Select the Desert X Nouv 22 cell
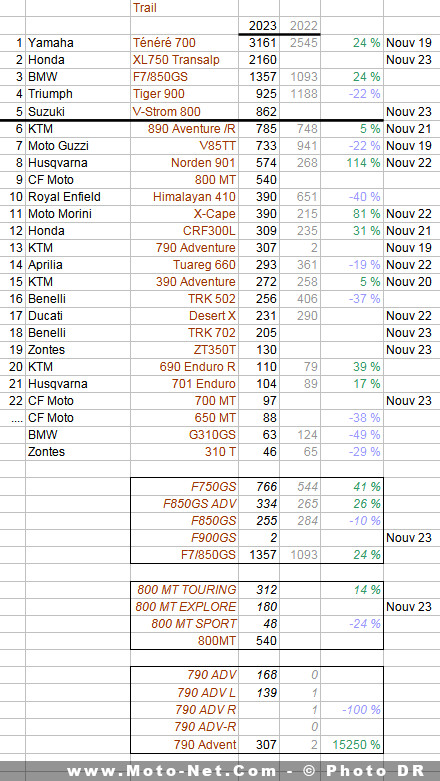440x781 pixels. pos(412,316)
